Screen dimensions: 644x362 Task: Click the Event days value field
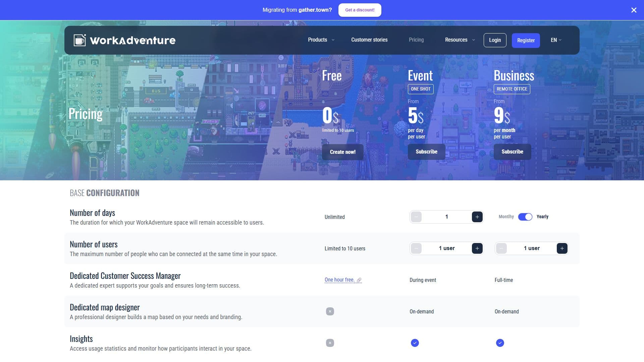pyautogui.click(x=446, y=217)
